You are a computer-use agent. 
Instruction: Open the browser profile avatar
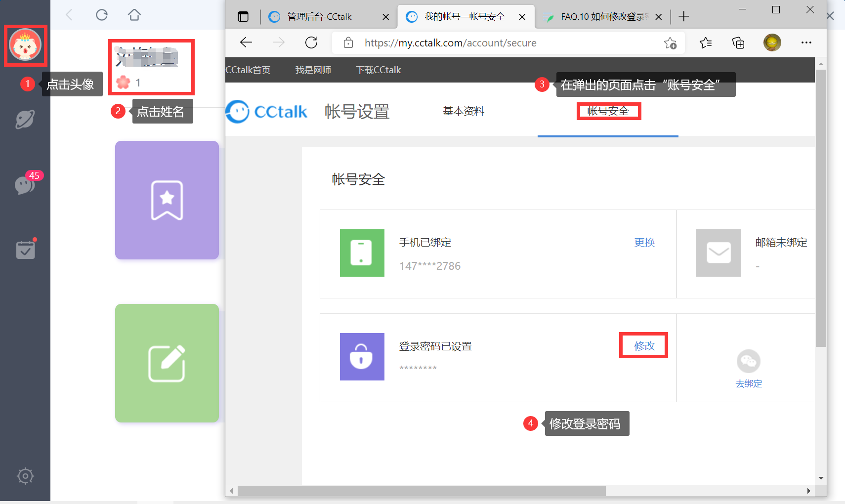point(772,43)
